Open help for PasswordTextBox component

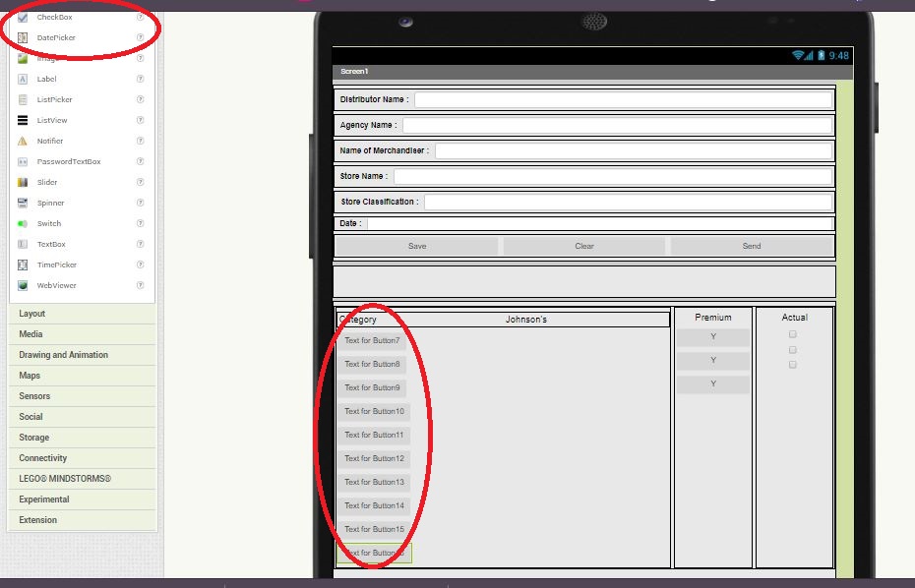(141, 161)
